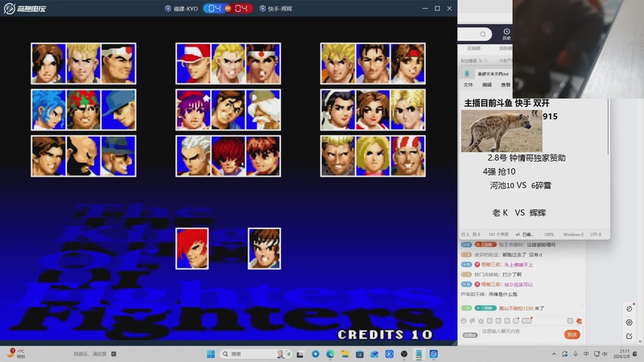Image resolution: width=644 pixels, height=362 pixels.
Task: Open the zoom level 100% in Notepad
Action: click(x=549, y=234)
